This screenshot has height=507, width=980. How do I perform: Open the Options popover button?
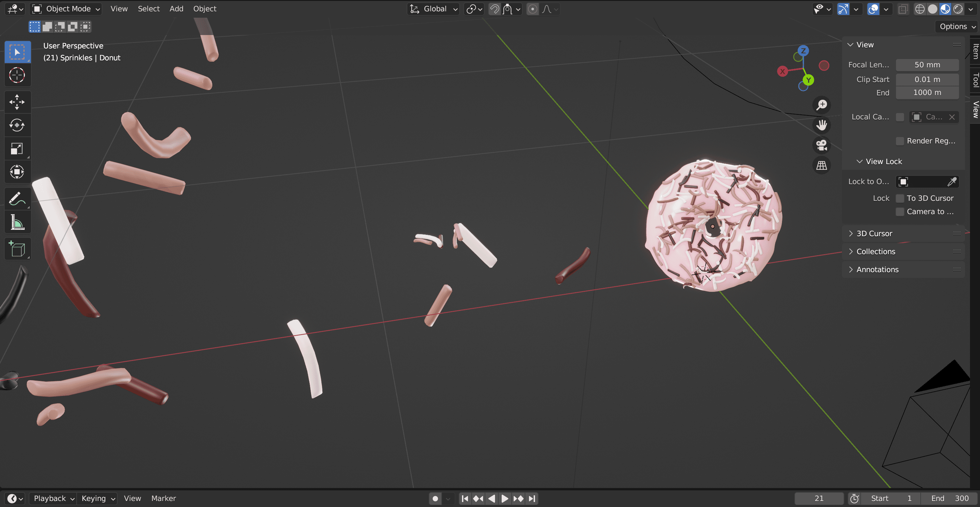point(956,26)
